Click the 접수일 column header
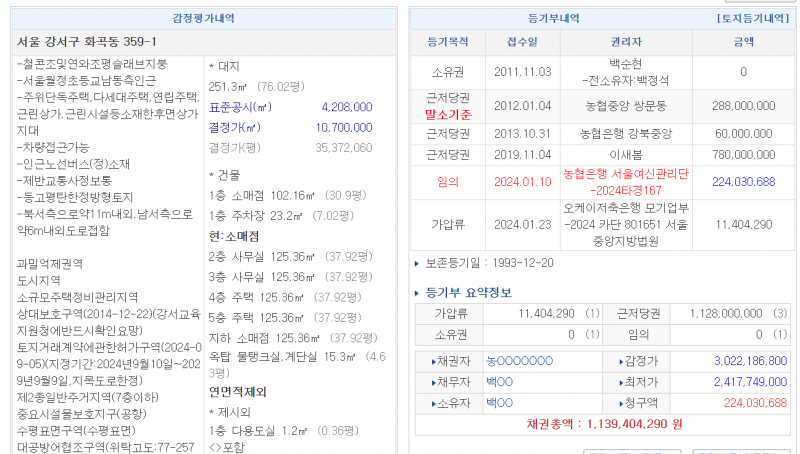The image size is (800, 454). 521,43
